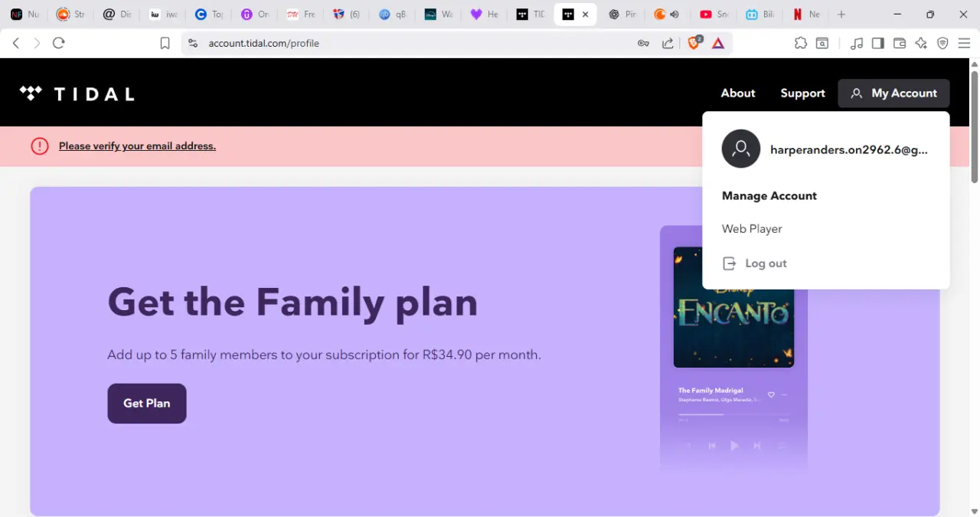Select Manage Account from the dropdown
The width and height of the screenshot is (980, 517).
point(769,196)
